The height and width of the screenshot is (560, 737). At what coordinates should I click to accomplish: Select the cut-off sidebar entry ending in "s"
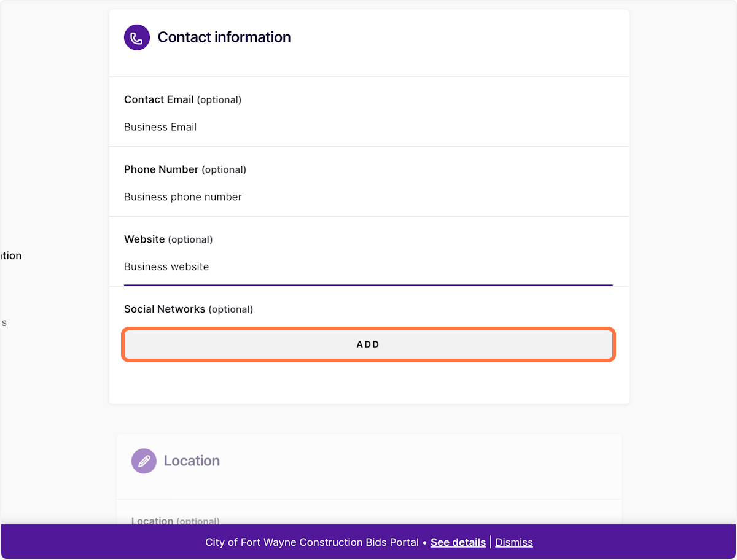click(x=3, y=322)
